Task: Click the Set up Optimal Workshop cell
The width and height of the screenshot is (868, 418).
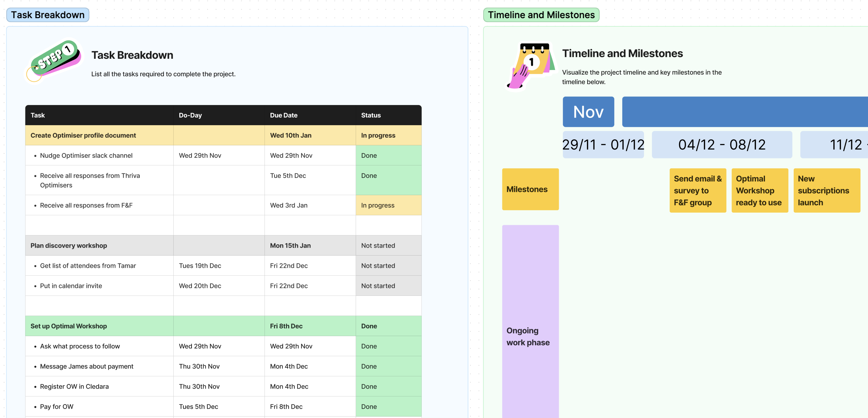Action: click(69, 326)
